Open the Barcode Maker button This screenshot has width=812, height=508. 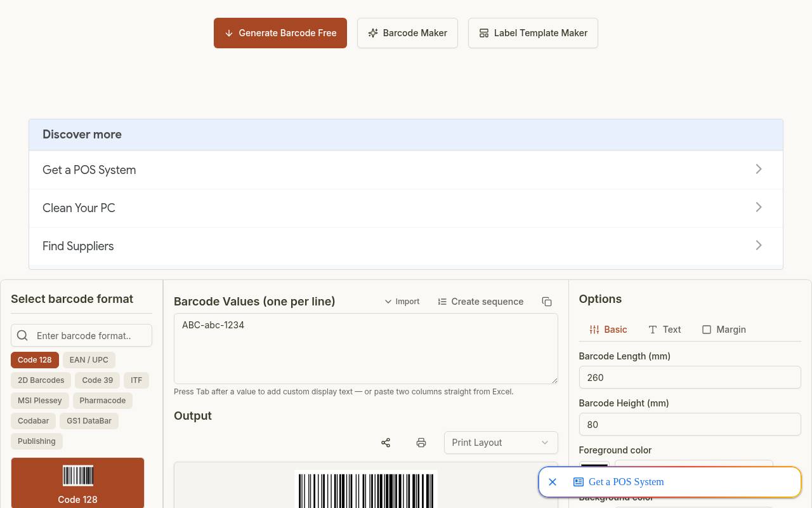pyautogui.click(x=407, y=33)
